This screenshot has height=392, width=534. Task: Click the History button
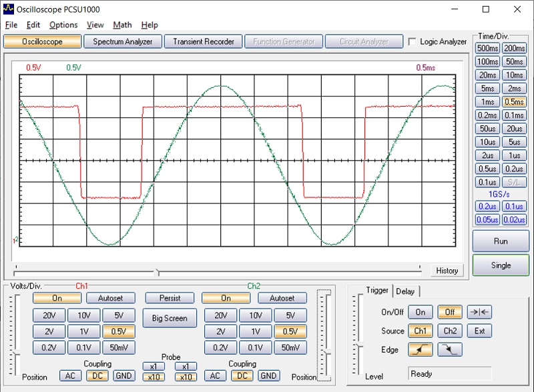[x=447, y=270]
